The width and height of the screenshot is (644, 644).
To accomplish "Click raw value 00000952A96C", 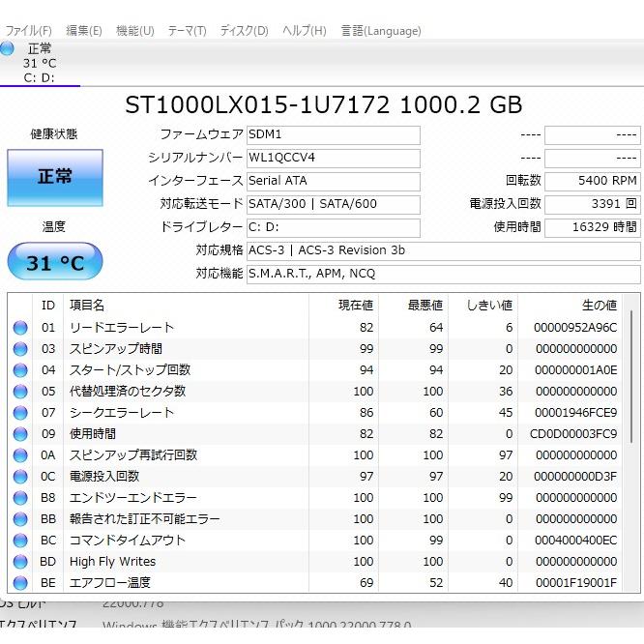I will (x=575, y=328).
